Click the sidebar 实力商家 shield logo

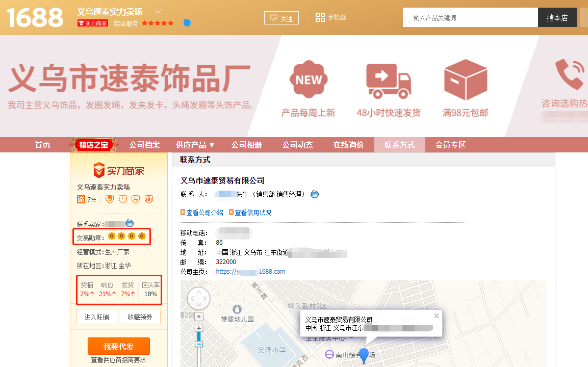point(118,171)
